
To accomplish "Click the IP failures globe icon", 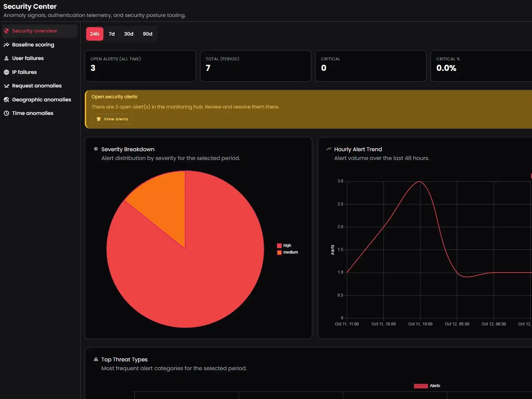I will [6, 72].
